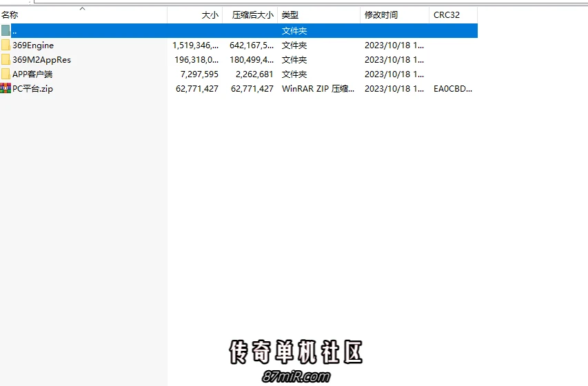Image resolution: width=588 pixels, height=386 pixels.
Task: Select the 369Engine folder name
Action: (33, 45)
